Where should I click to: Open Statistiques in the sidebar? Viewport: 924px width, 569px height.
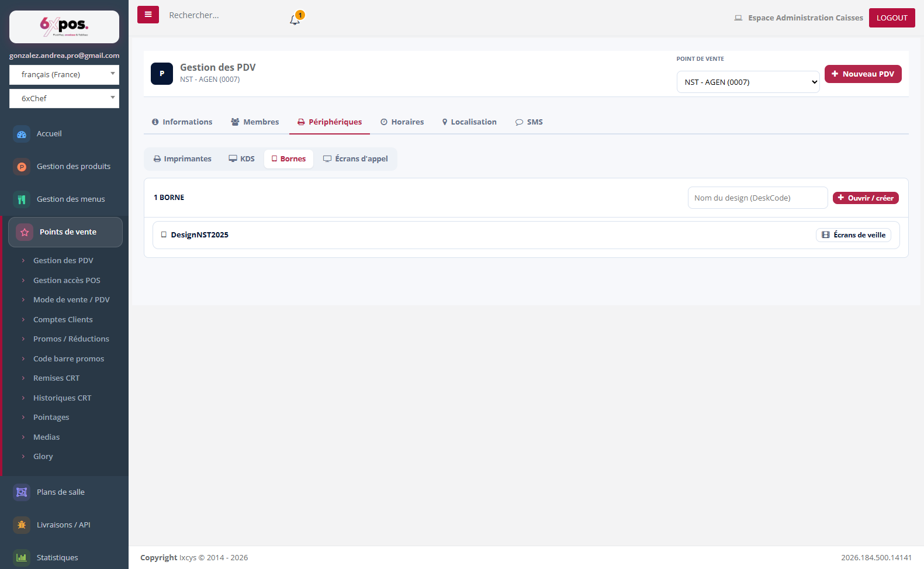click(57, 558)
